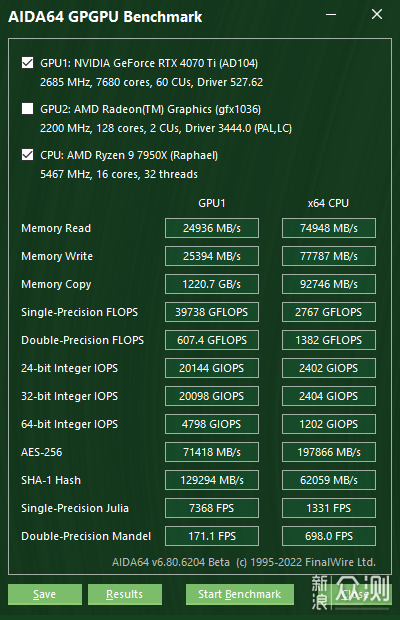This screenshot has height=620, width=400.
Task: Select the GPU1 SHA-1 Hash value 129294 MB/s
Action: click(212, 480)
